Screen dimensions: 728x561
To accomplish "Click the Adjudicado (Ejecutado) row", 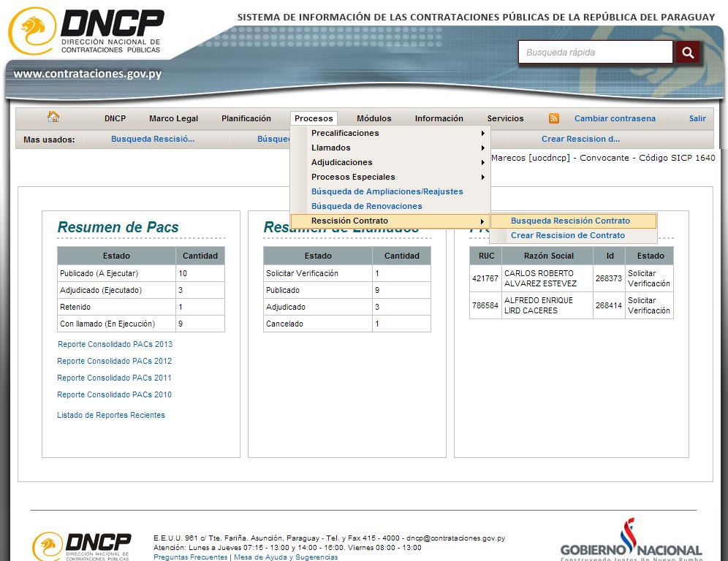I will coord(140,290).
